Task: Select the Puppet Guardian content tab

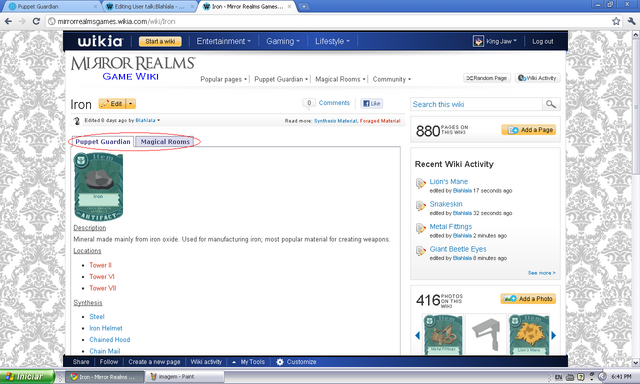Action: (103, 142)
